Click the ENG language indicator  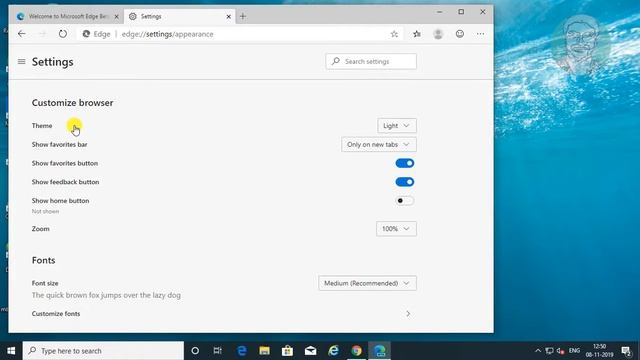pyautogui.click(x=574, y=351)
